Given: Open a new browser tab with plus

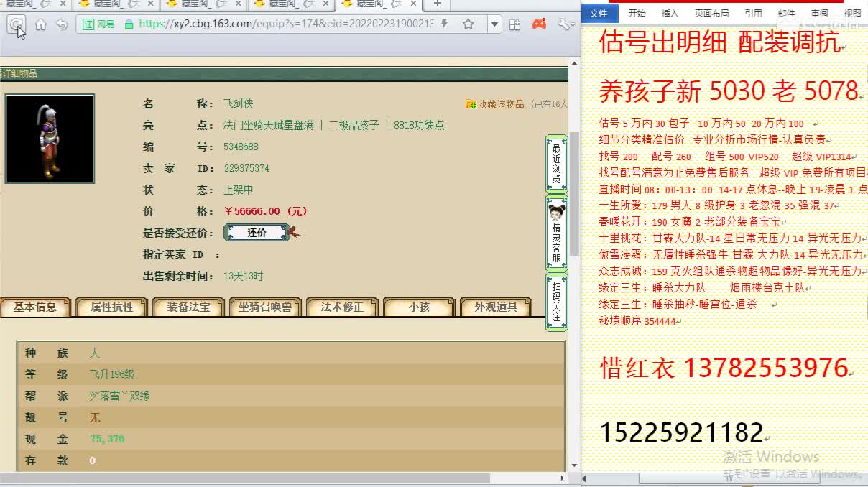Looking at the screenshot, I should tap(437, 4).
